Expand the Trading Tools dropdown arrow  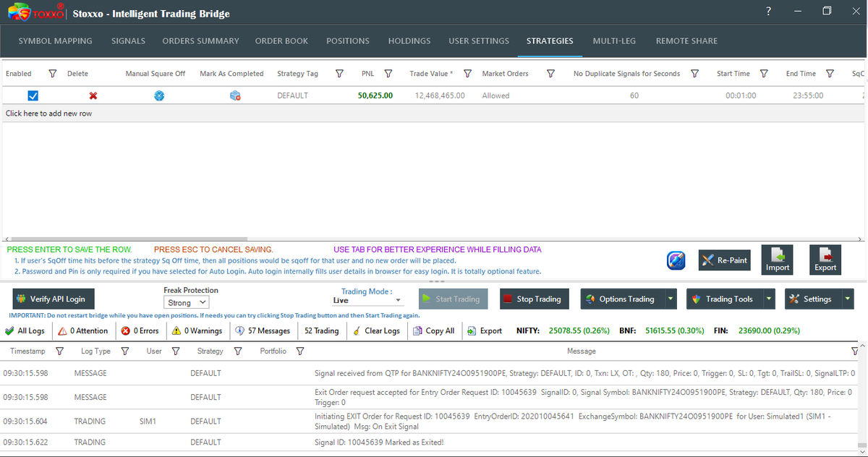pyautogui.click(x=769, y=299)
